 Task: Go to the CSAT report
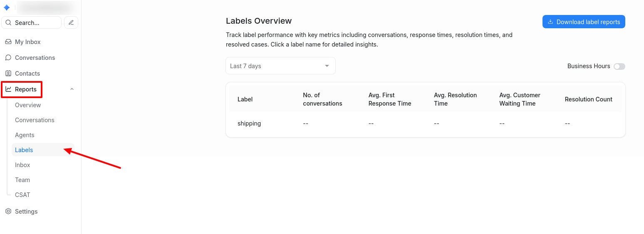click(x=22, y=195)
